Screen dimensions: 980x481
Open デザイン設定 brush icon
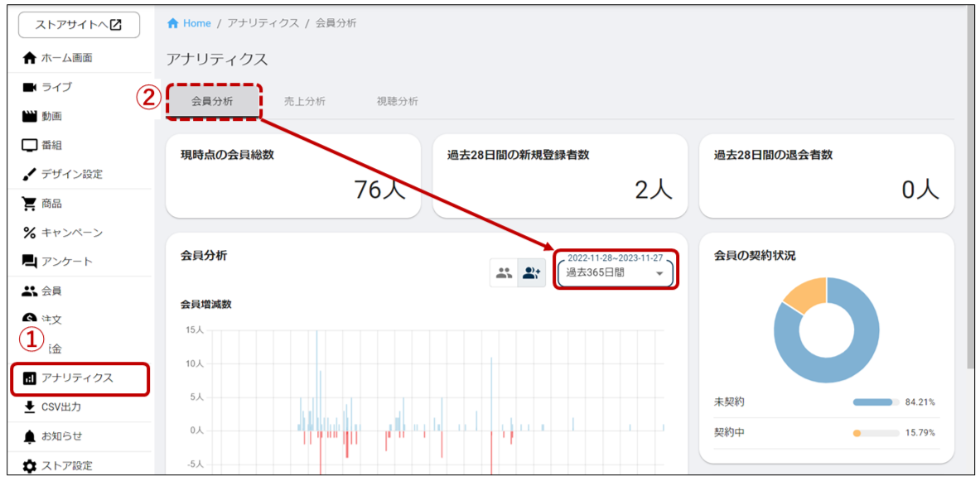click(30, 175)
